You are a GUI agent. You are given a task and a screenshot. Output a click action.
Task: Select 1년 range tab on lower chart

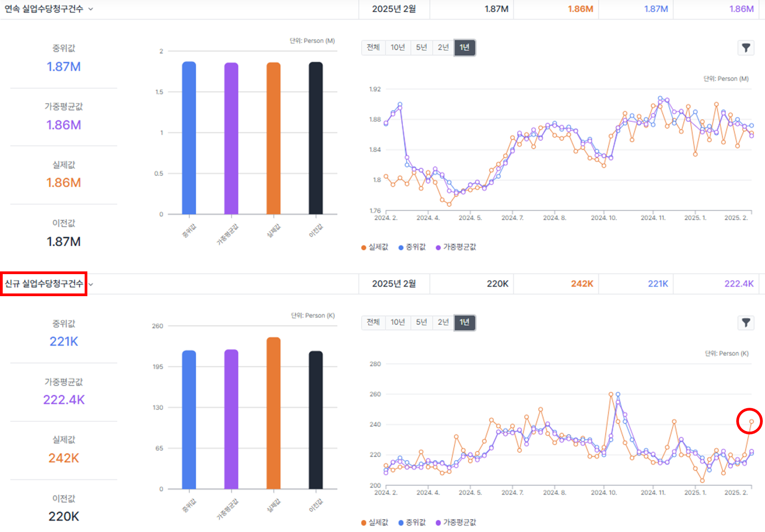(x=465, y=322)
